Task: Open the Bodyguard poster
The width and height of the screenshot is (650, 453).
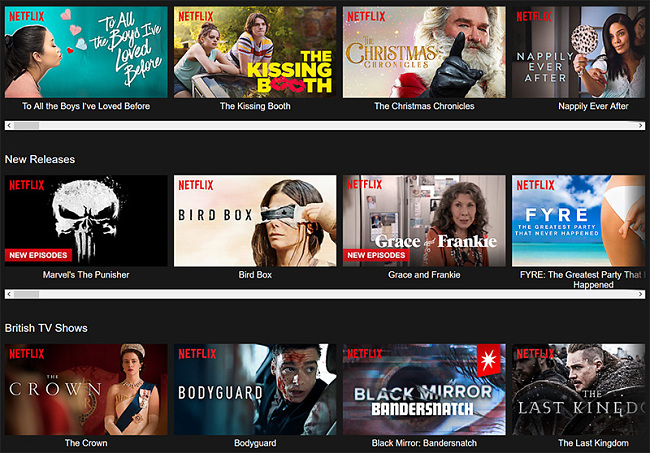Action: (x=255, y=390)
